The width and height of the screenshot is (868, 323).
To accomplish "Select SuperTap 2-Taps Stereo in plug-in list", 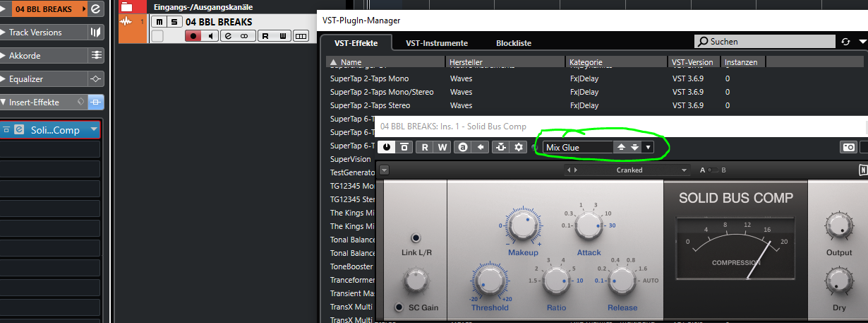I will pyautogui.click(x=370, y=105).
